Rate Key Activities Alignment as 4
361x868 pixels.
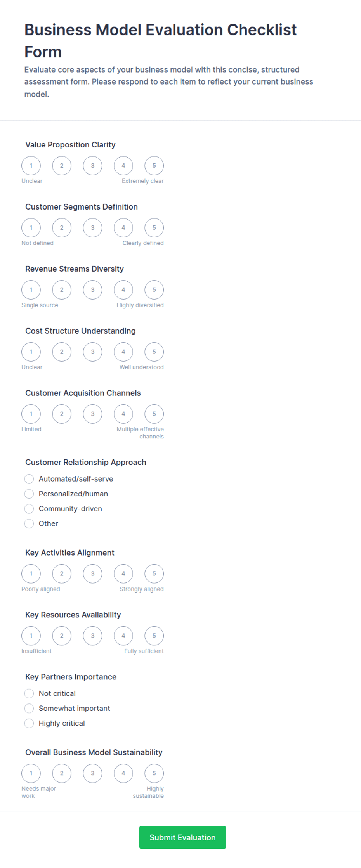(123, 574)
